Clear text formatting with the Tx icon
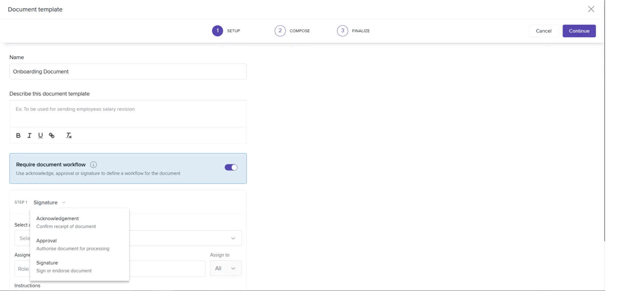The image size is (644, 291). click(x=69, y=135)
